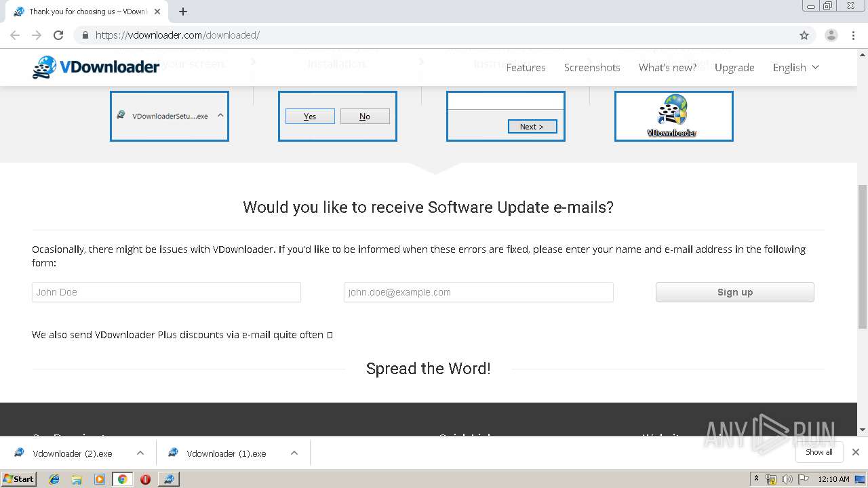The image size is (868, 488).
Task: Click the file icon of Vdownloader (2).exe
Action: pyautogui.click(x=19, y=453)
